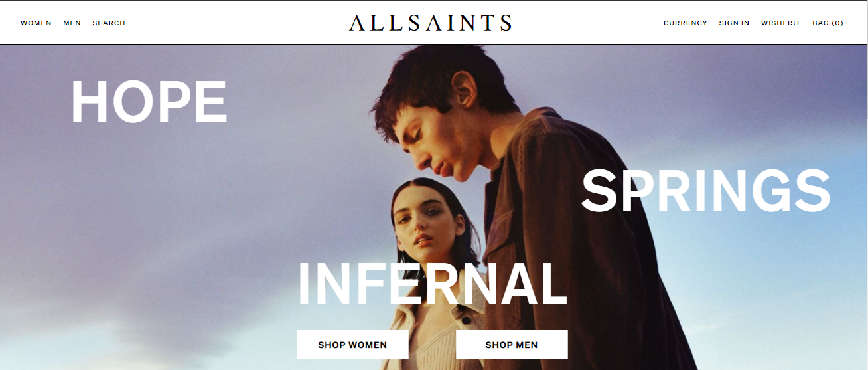Screen dimensions: 868x370
Task: View the WISHLIST
Action: pyautogui.click(x=780, y=23)
